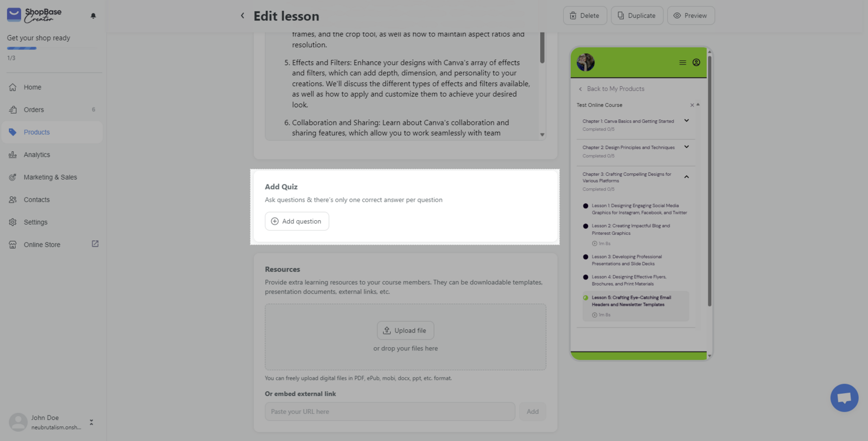Viewport: 868px width, 441px height.
Task: Open the hamburger menu in the course preview
Action: (682, 62)
